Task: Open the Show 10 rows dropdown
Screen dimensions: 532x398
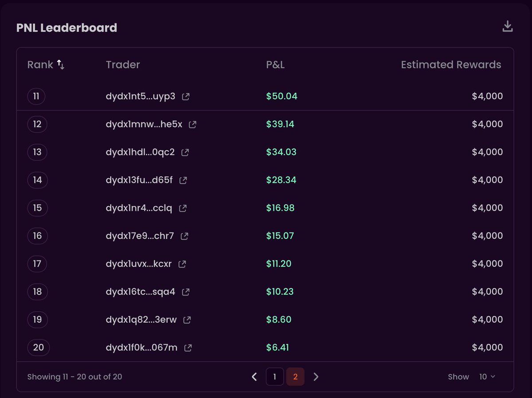Action: 487,377
